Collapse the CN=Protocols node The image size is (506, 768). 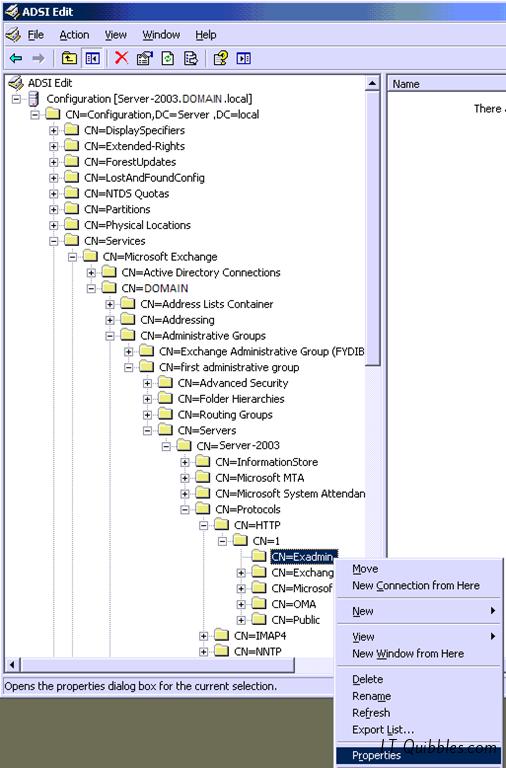pyautogui.click(x=185, y=509)
